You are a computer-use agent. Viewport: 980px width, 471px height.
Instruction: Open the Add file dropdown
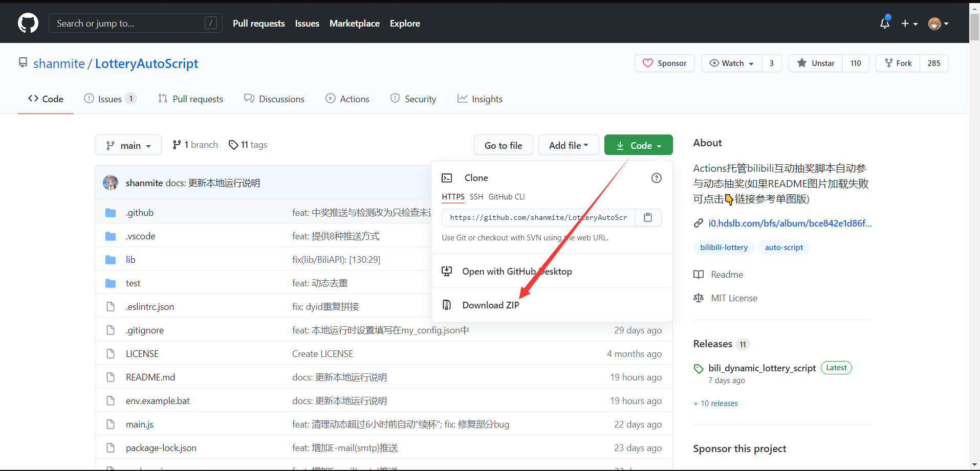(x=569, y=145)
